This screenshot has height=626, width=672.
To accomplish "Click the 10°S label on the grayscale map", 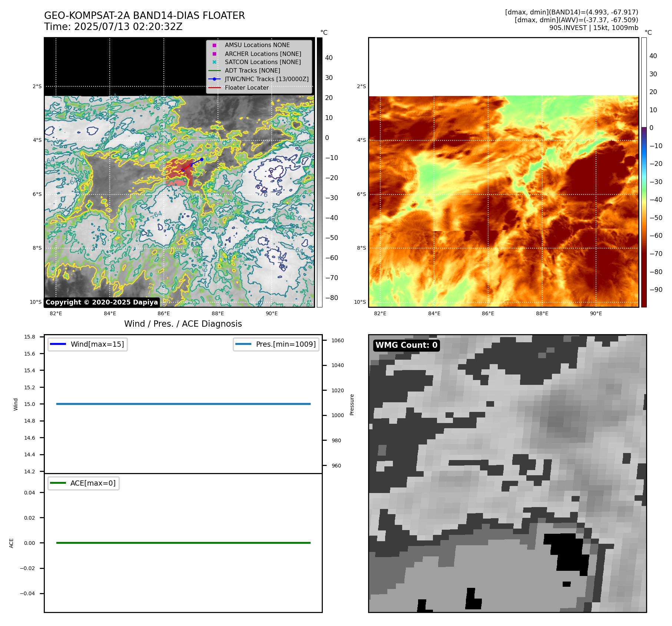I will [x=36, y=302].
